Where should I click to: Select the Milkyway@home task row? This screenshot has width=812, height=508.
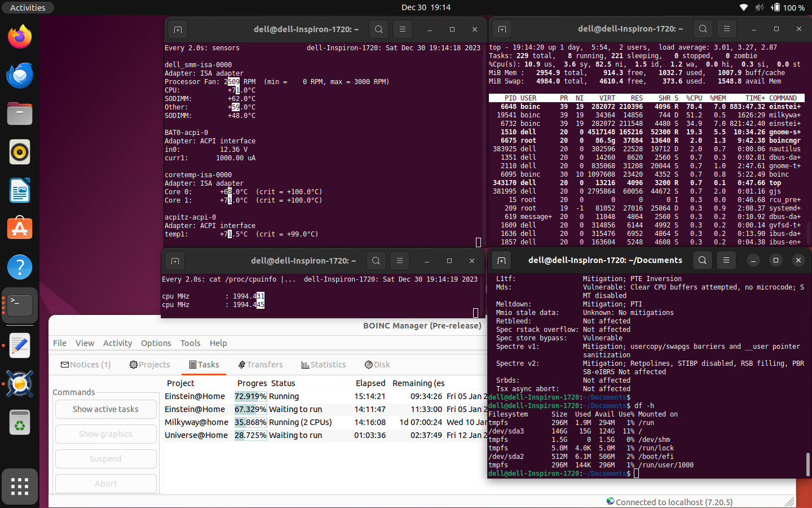[x=324, y=422]
